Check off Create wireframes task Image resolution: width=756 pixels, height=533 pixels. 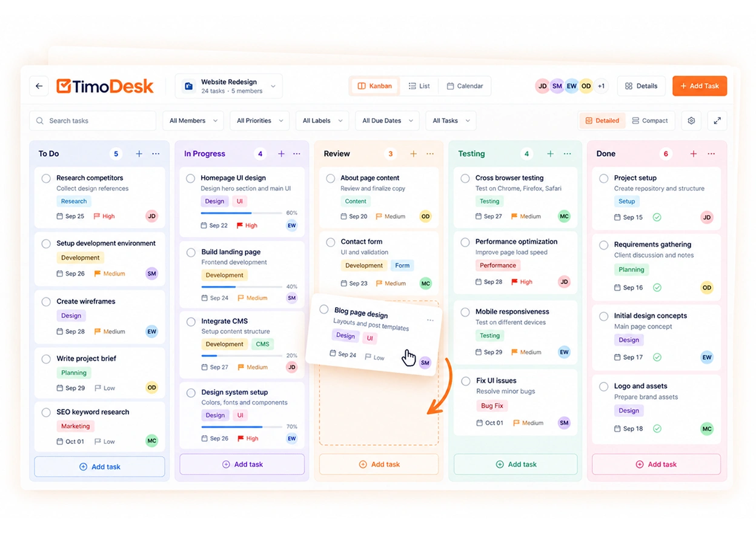[x=46, y=302]
